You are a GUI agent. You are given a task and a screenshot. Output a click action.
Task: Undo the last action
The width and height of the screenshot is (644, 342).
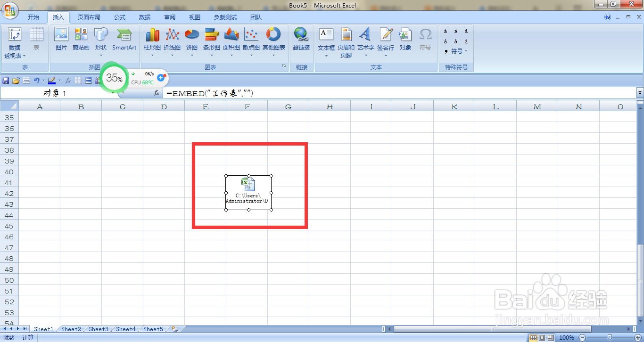[36, 81]
